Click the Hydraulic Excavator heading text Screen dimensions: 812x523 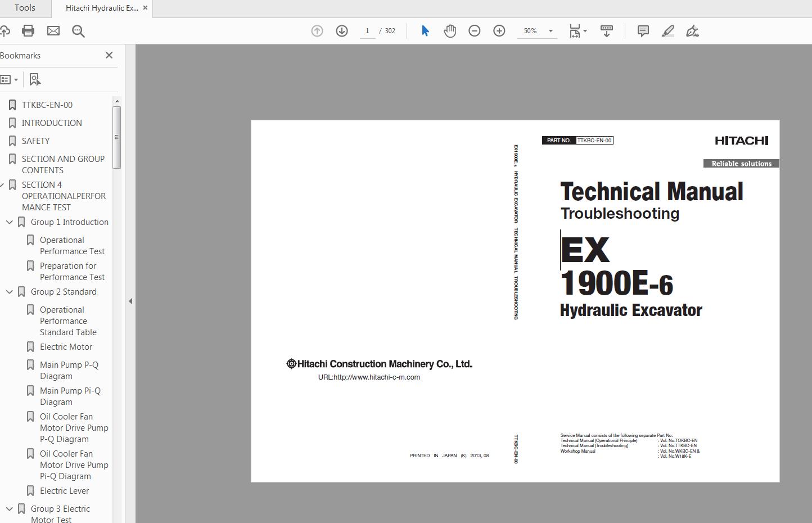tap(631, 310)
